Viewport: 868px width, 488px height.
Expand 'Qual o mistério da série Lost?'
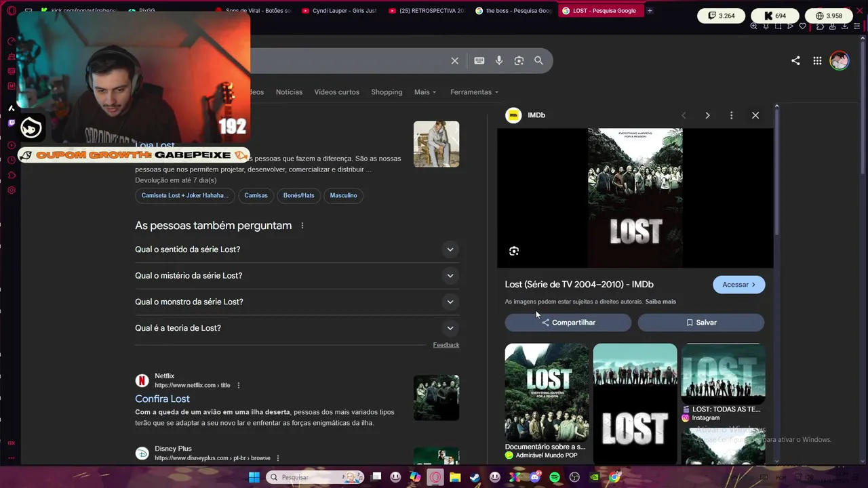(x=297, y=276)
